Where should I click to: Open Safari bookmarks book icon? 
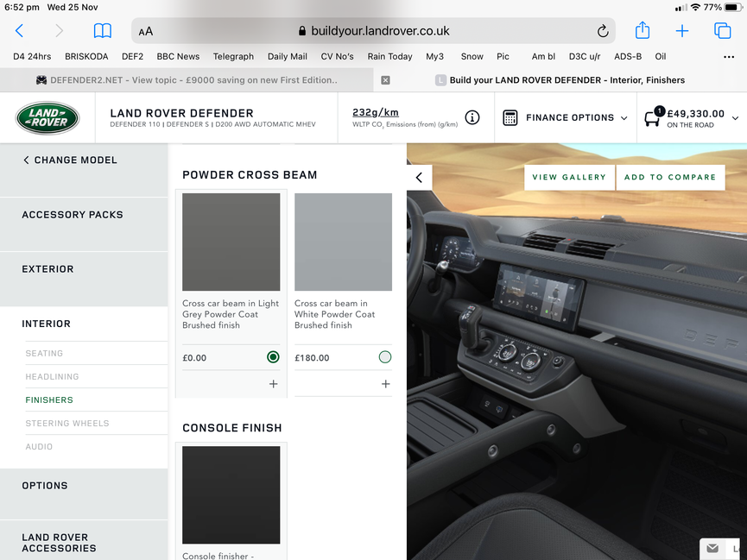(103, 31)
